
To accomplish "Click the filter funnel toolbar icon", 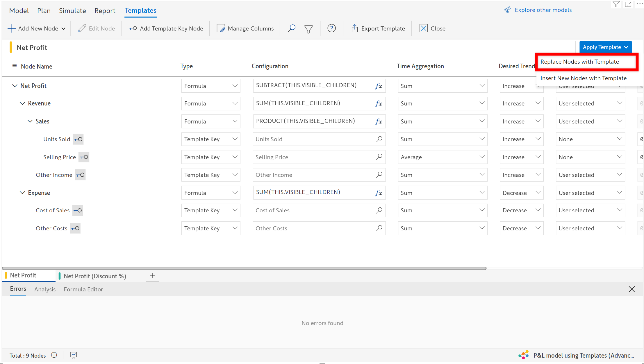I will [308, 29].
